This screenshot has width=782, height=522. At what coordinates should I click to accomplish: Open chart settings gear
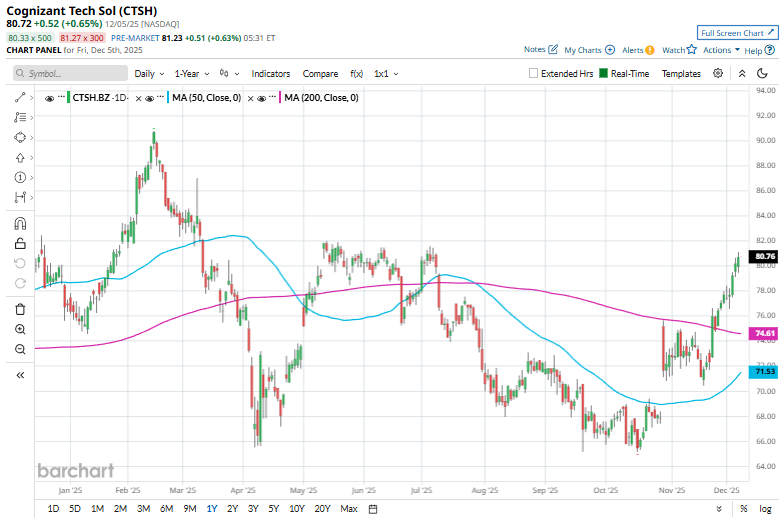coord(718,73)
